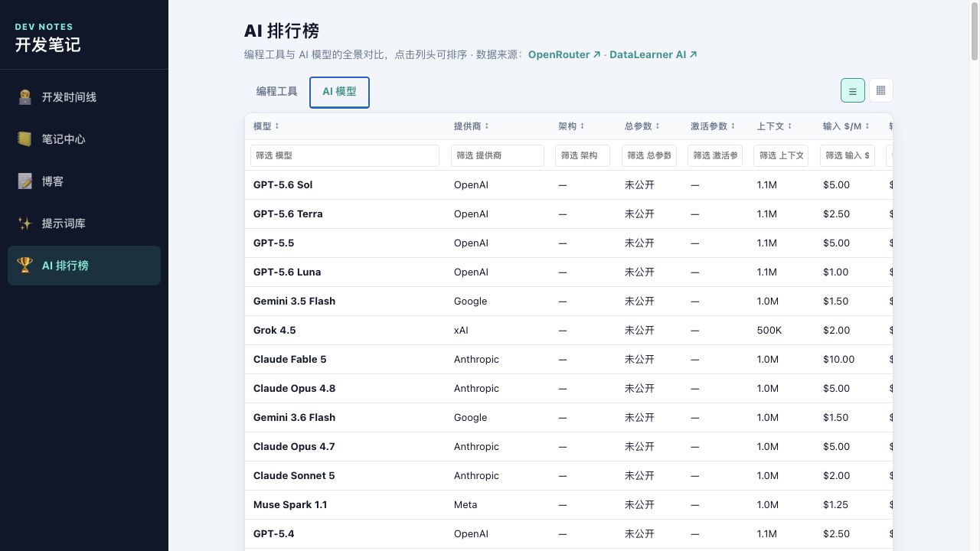Sort by the 输入 $/M column header
This screenshot has height=551, width=980.
tap(847, 126)
